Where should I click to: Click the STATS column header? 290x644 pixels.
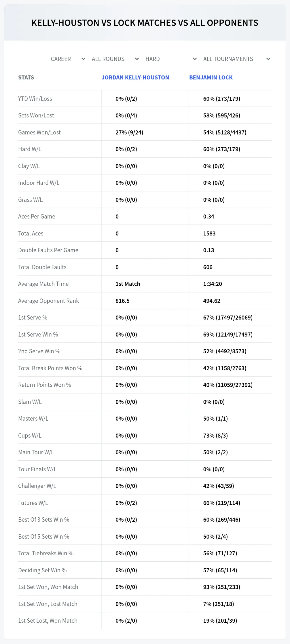[x=26, y=77]
